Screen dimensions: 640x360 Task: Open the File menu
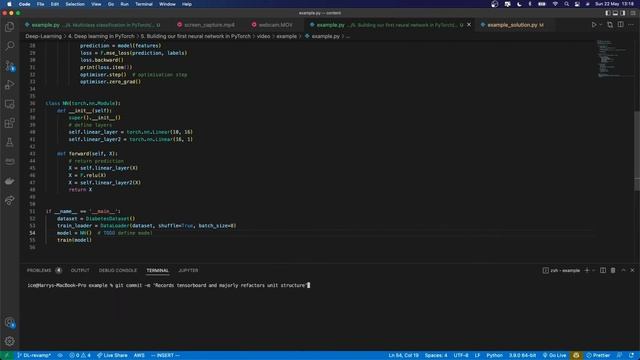coord(40,4)
